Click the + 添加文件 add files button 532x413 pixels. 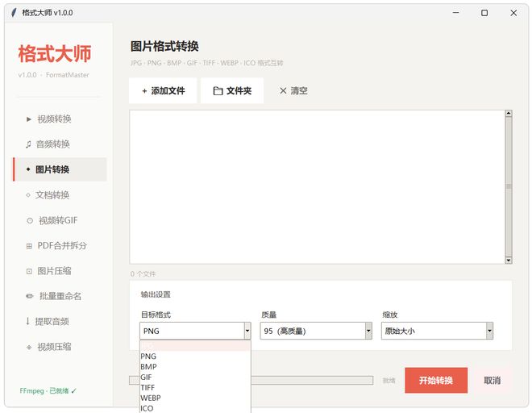coord(163,90)
